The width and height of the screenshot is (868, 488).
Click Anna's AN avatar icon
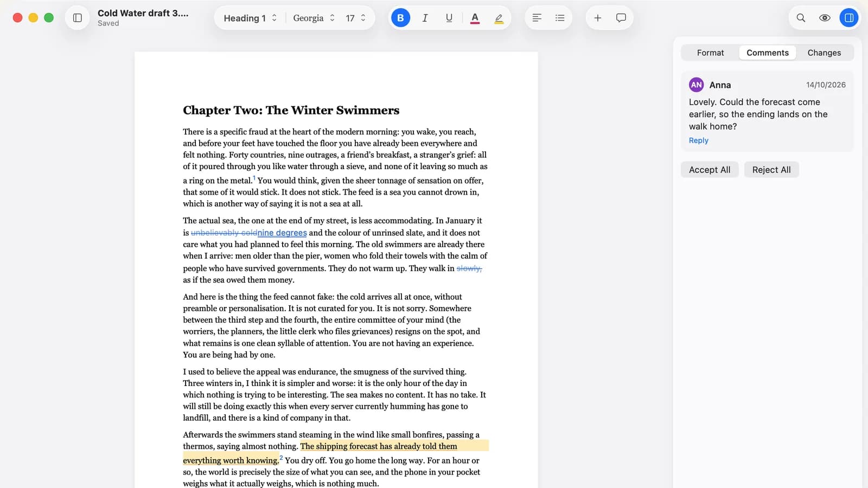[697, 85]
